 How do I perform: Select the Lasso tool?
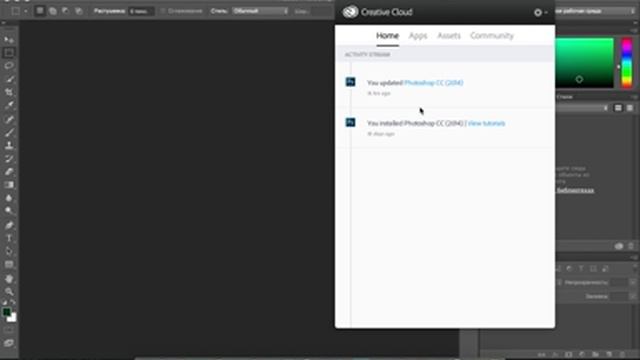coord(9,66)
